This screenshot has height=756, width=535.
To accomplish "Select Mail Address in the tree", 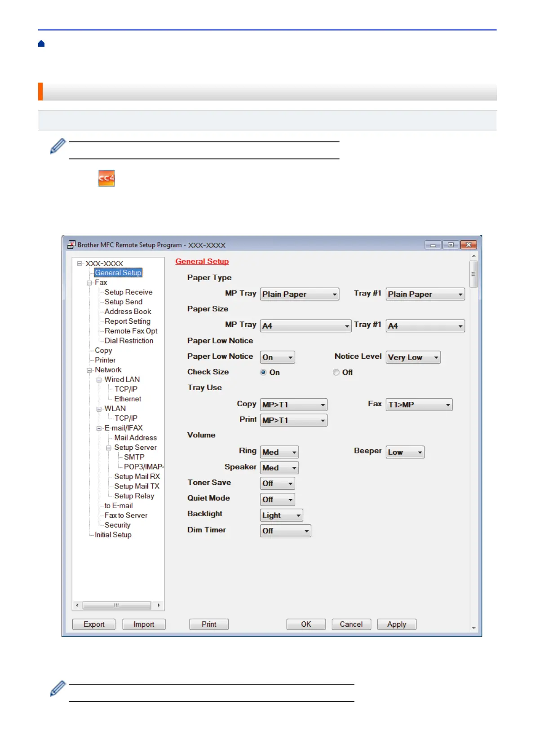I will tap(136, 438).
